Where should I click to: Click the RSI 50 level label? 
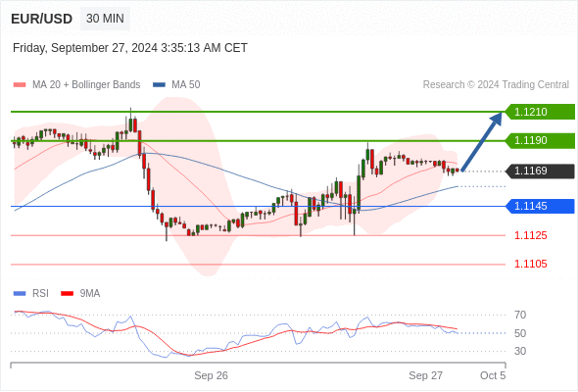pyautogui.click(x=520, y=333)
